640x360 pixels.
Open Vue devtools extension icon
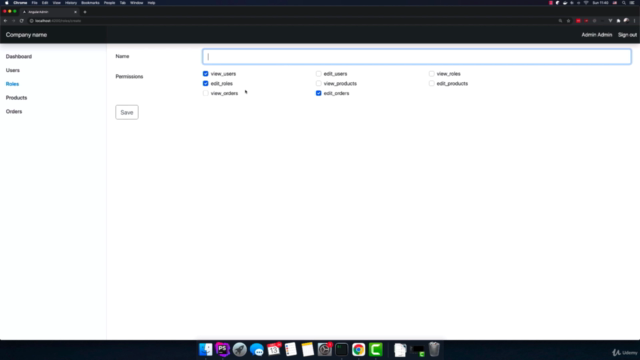coord(610,21)
